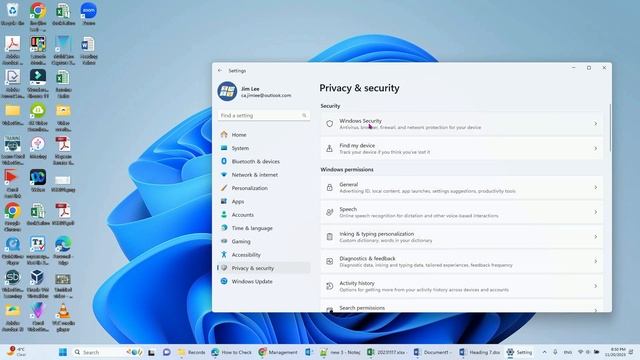The image size is (640, 360).
Task: Select Privacy & security in sidebar
Action: [264, 268]
